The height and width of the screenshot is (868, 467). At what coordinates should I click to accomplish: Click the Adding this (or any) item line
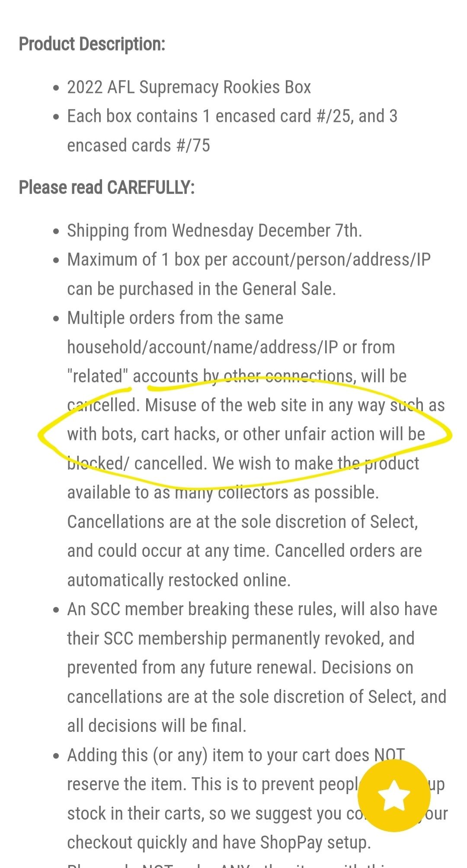click(236, 755)
